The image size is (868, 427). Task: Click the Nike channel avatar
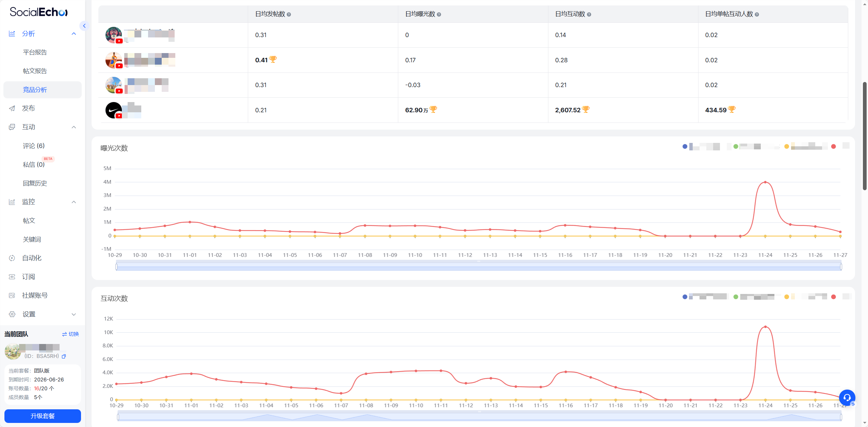coord(114,110)
